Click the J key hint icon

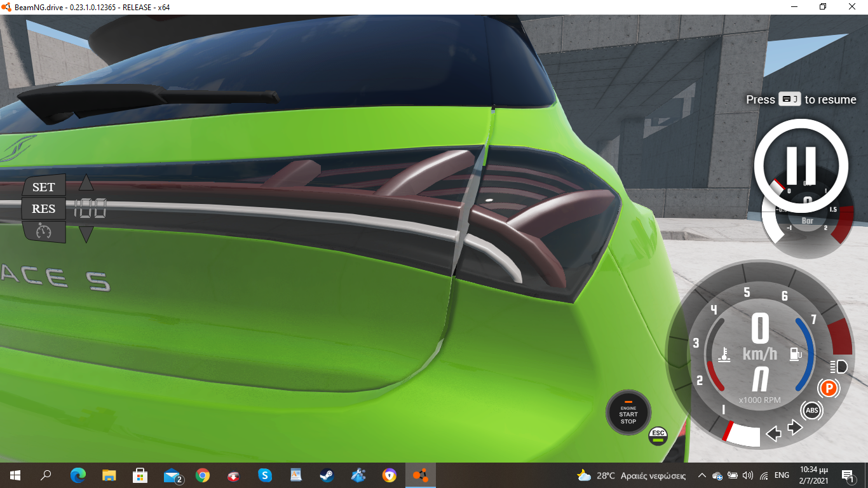pyautogui.click(x=790, y=99)
